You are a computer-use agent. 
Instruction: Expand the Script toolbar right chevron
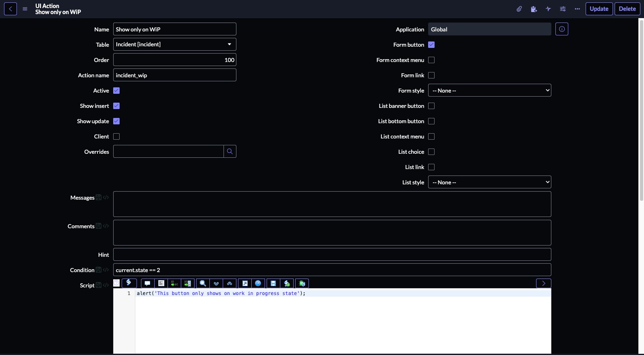pyautogui.click(x=544, y=283)
